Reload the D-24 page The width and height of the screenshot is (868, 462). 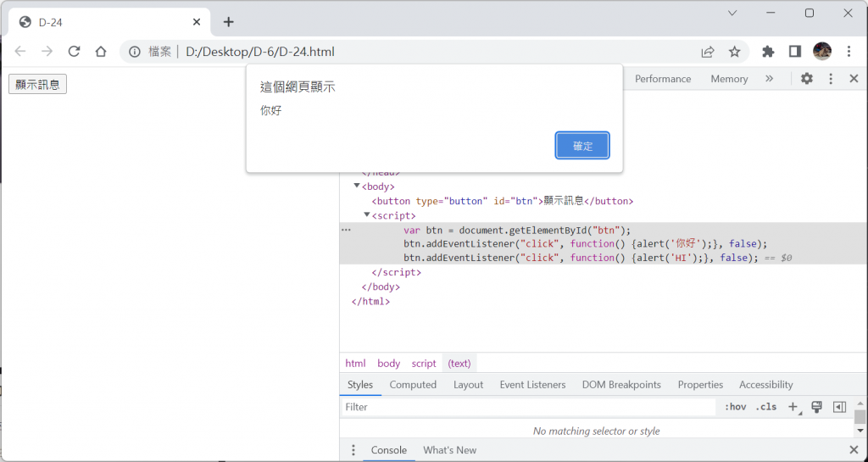tap(74, 52)
